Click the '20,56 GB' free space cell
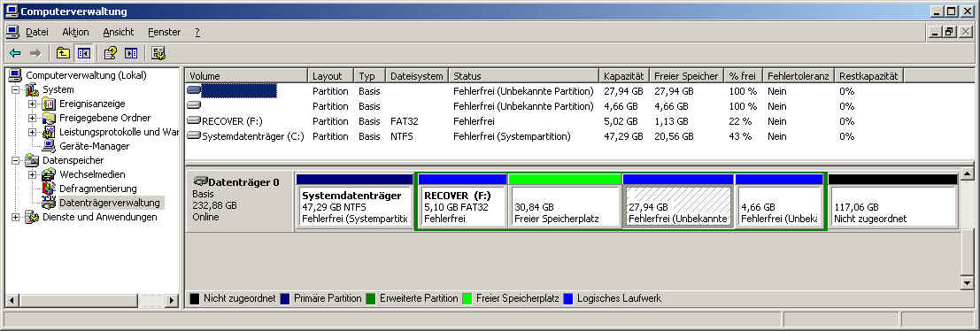Viewport: 980px width, 331px height. click(674, 136)
